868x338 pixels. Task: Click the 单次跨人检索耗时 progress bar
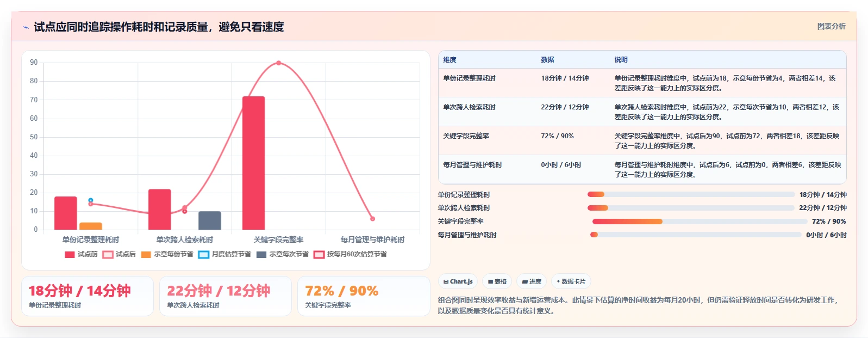coord(691,208)
